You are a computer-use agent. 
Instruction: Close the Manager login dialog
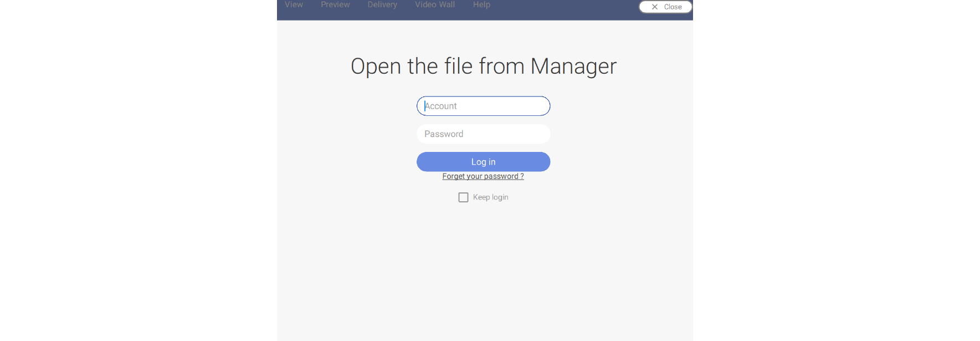coord(665,7)
